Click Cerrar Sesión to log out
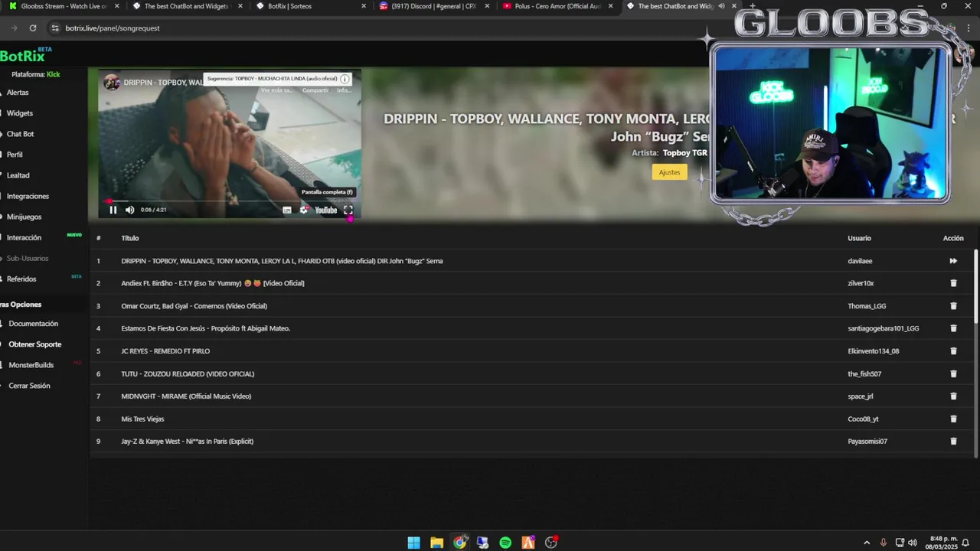This screenshot has height=551, width=980. (x=29, y=386)
